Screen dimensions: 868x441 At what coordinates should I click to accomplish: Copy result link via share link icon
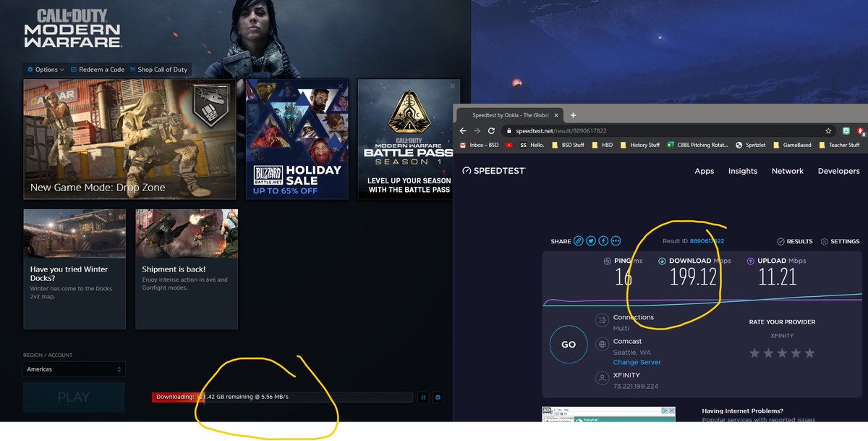[578, 241]
